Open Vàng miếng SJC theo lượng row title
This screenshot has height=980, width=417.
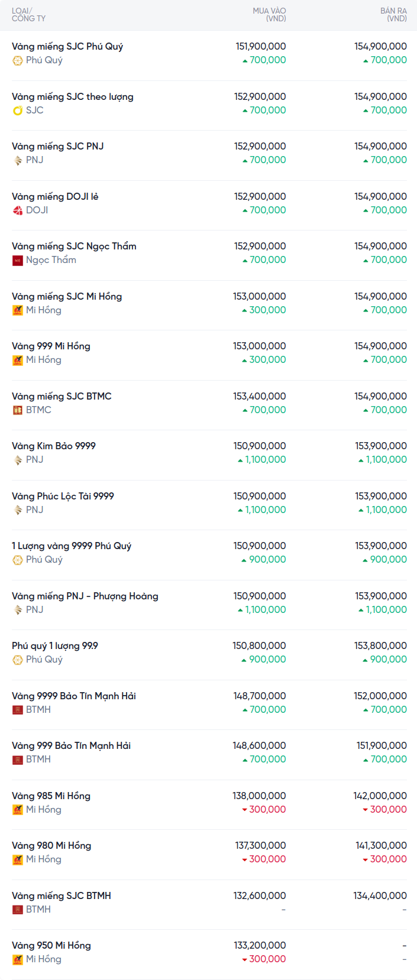point(73,97)
